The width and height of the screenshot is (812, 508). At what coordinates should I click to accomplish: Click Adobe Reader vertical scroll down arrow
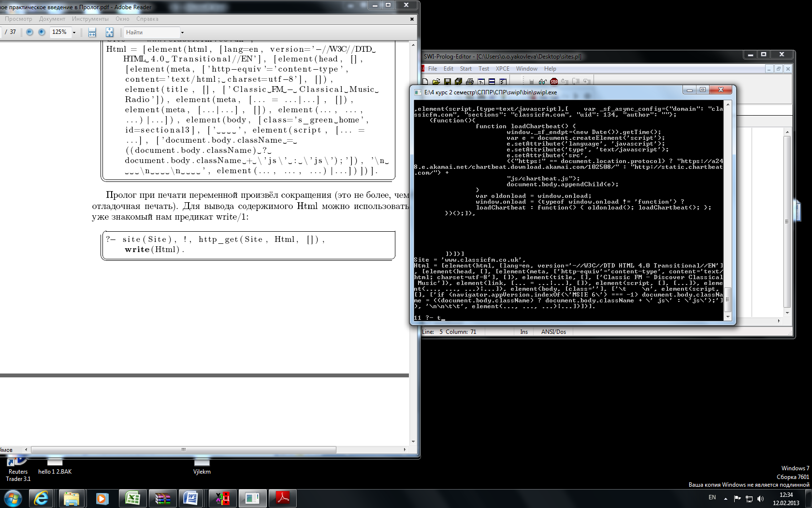click(413, 441)
